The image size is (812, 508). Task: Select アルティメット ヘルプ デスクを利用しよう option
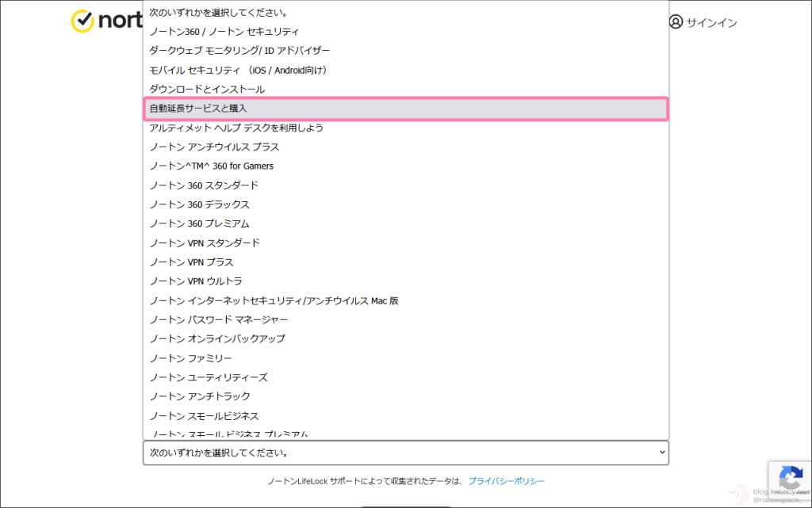coord(236,128)
